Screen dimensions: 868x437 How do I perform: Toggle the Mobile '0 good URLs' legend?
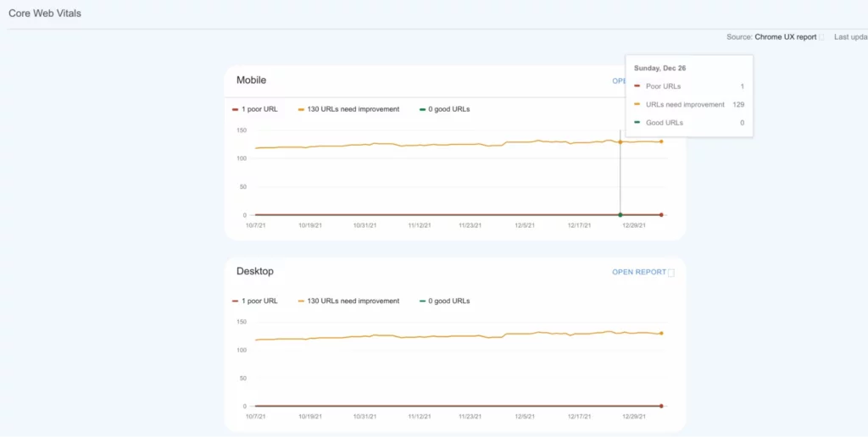tap(444, 109)
